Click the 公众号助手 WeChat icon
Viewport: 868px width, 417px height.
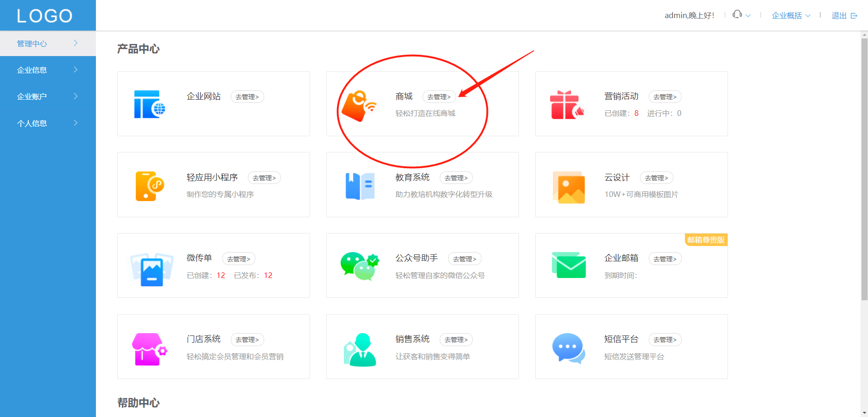(x=359, y=265)
